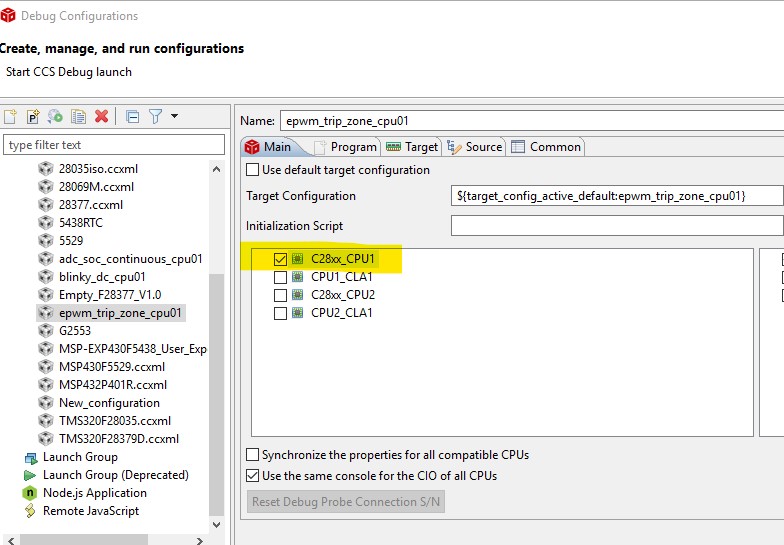Check the CPU1_CLA1 checkbox
Image resolution: width=784 pixels, height=545 pixels.
280,277
